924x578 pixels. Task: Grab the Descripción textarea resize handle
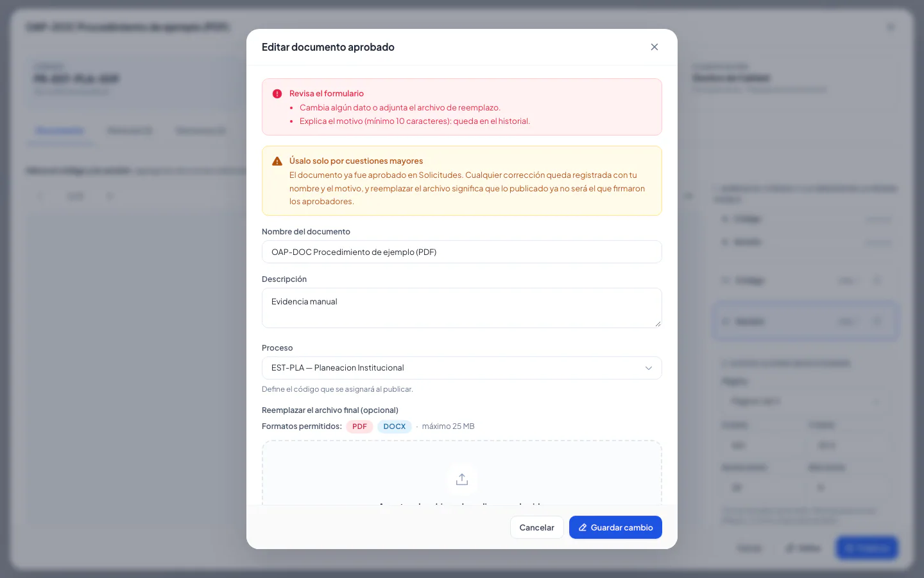tap(658, 324)
